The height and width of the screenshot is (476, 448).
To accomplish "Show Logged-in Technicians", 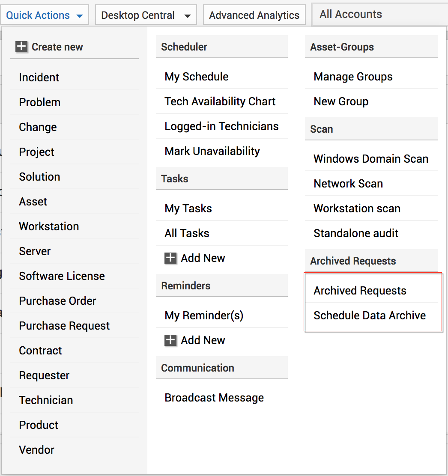I will click(221, 126).
